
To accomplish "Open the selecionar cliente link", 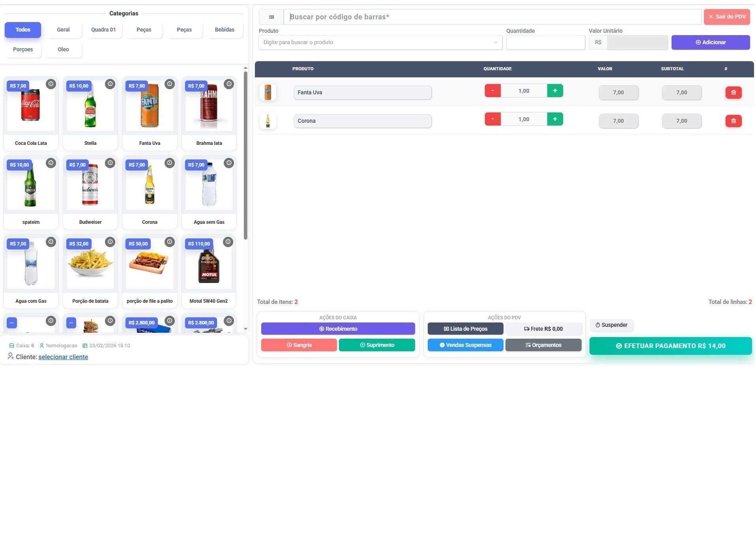I will [63, 357].
